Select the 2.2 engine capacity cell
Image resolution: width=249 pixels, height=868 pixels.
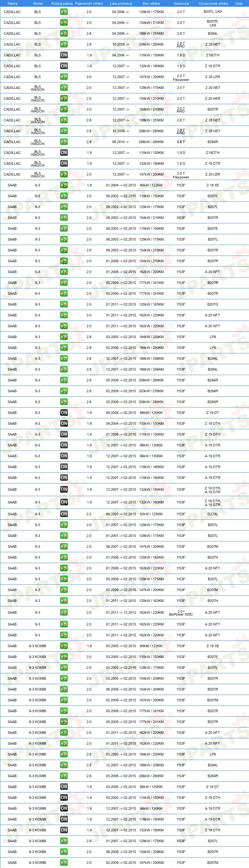click(x=89, y=514)
